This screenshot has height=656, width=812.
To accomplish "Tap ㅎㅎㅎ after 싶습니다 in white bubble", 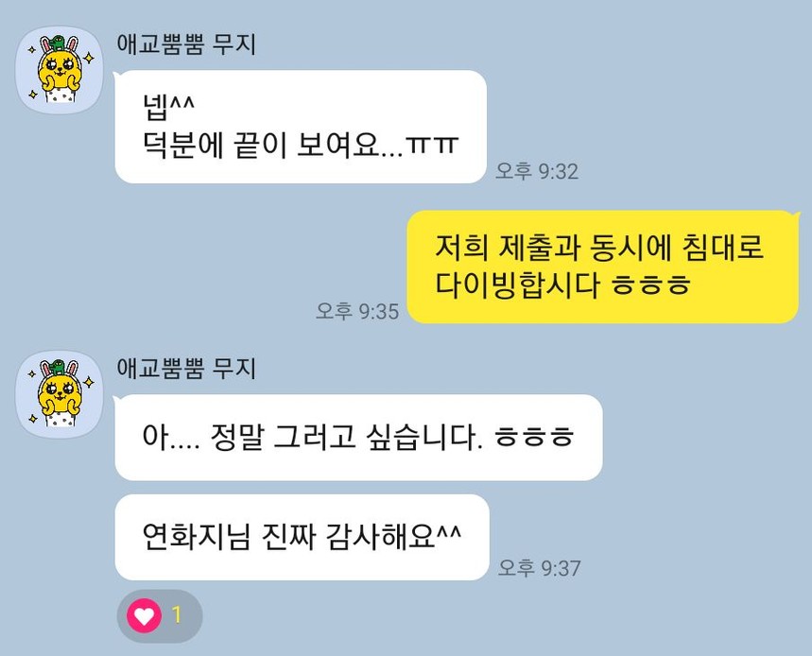I will (x=534, y=438).
